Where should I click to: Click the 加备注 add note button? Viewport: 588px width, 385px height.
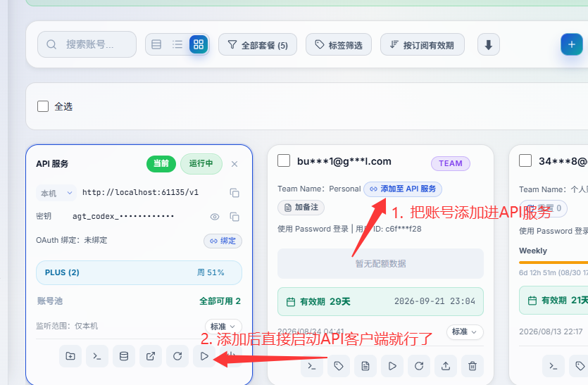301,208
